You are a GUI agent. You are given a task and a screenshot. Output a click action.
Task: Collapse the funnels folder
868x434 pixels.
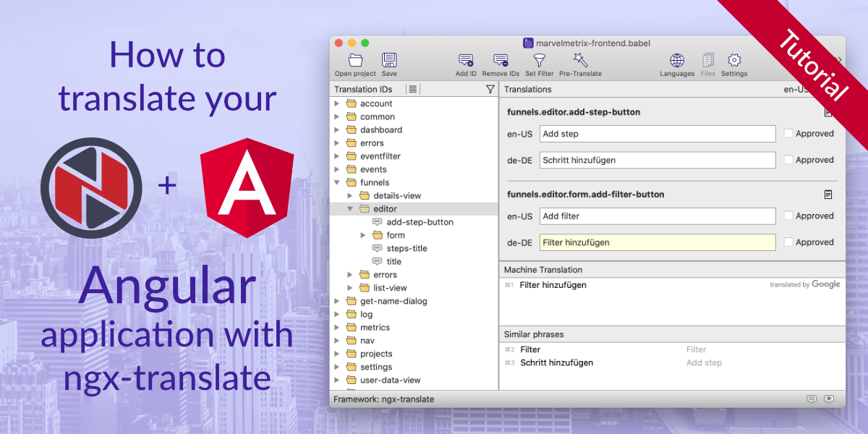coord(336,182)
